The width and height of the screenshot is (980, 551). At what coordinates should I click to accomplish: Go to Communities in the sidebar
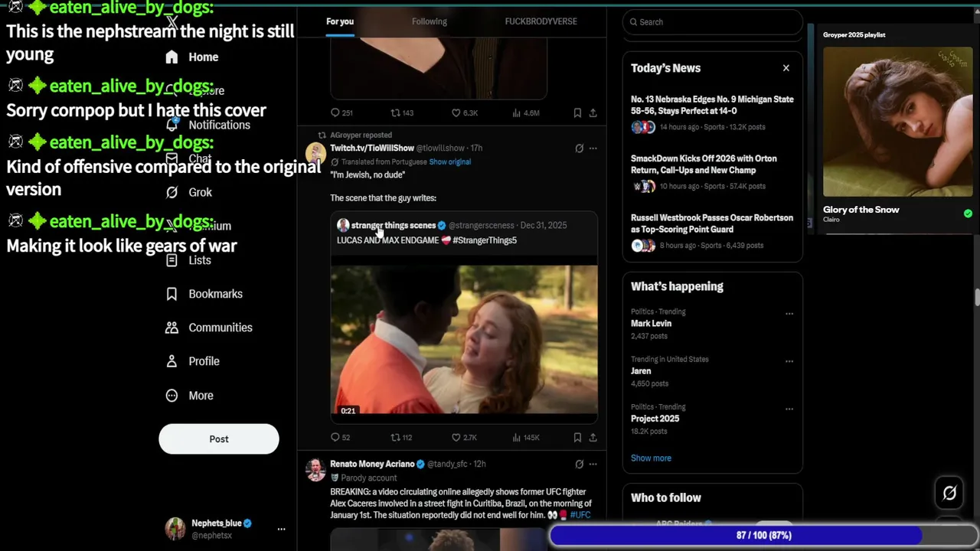209,328
